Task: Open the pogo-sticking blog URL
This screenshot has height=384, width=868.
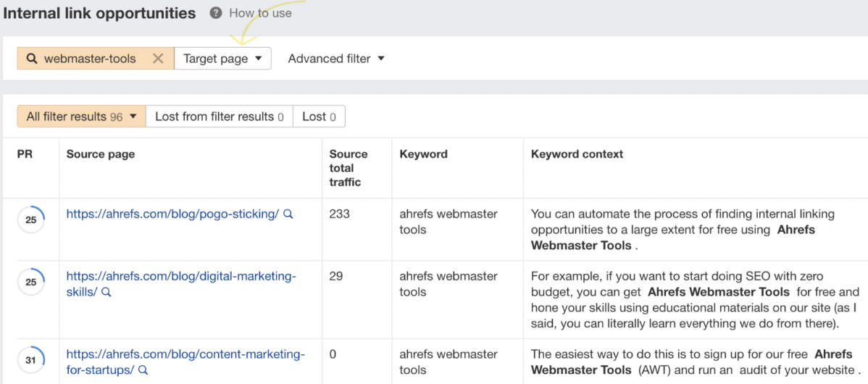Action: (x=172, y=214)
